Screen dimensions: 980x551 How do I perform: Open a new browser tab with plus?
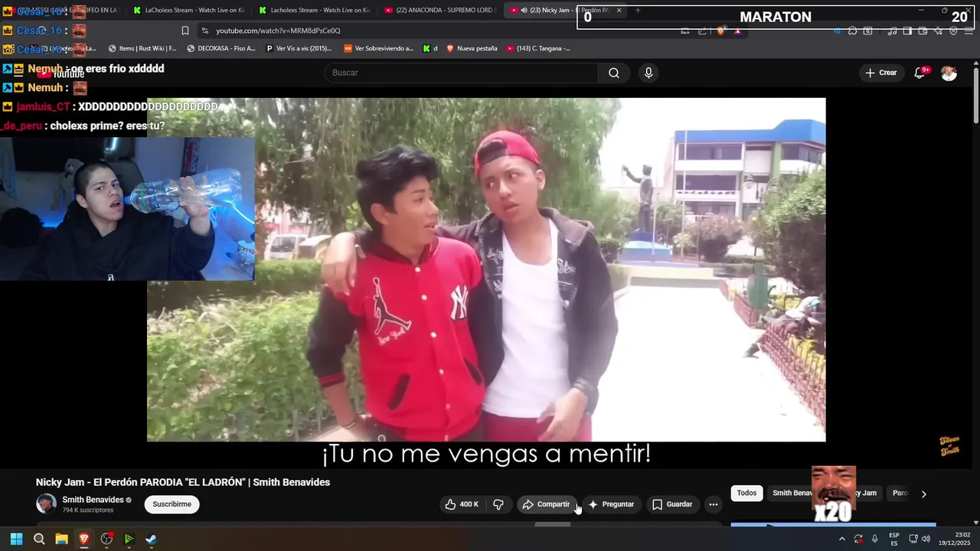(x=638, y=10)
